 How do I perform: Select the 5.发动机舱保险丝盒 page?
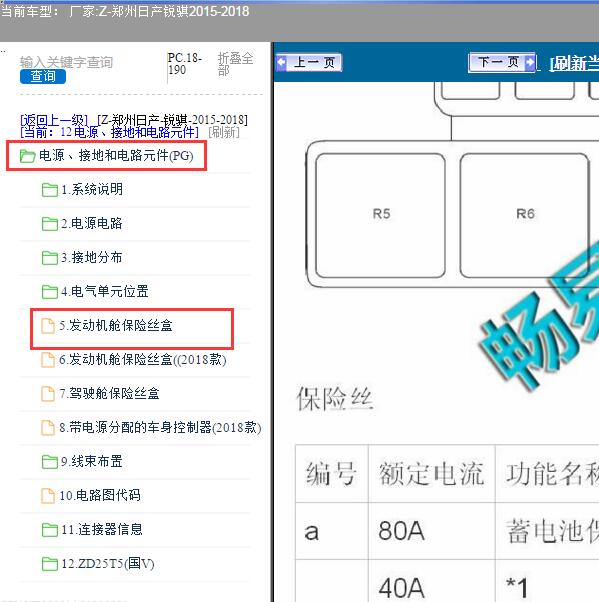[x=116, y=326]
